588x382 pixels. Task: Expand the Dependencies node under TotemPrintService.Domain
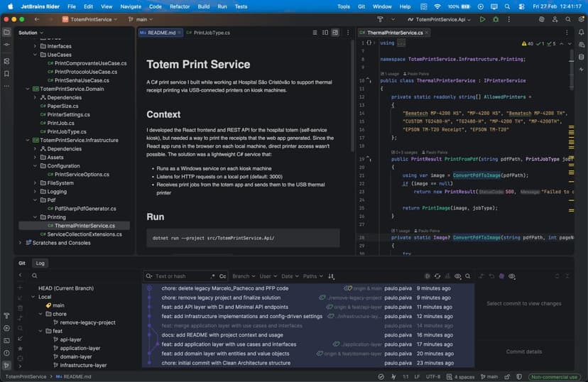point(35,97)
